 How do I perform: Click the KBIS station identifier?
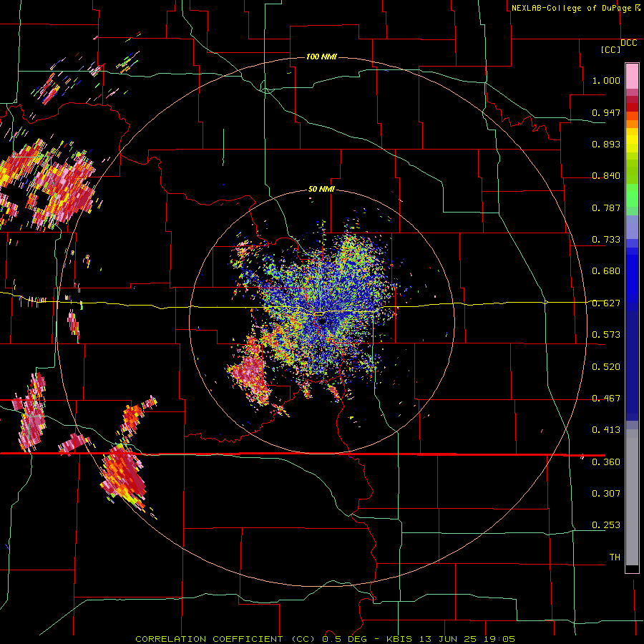tap(400, 639)
